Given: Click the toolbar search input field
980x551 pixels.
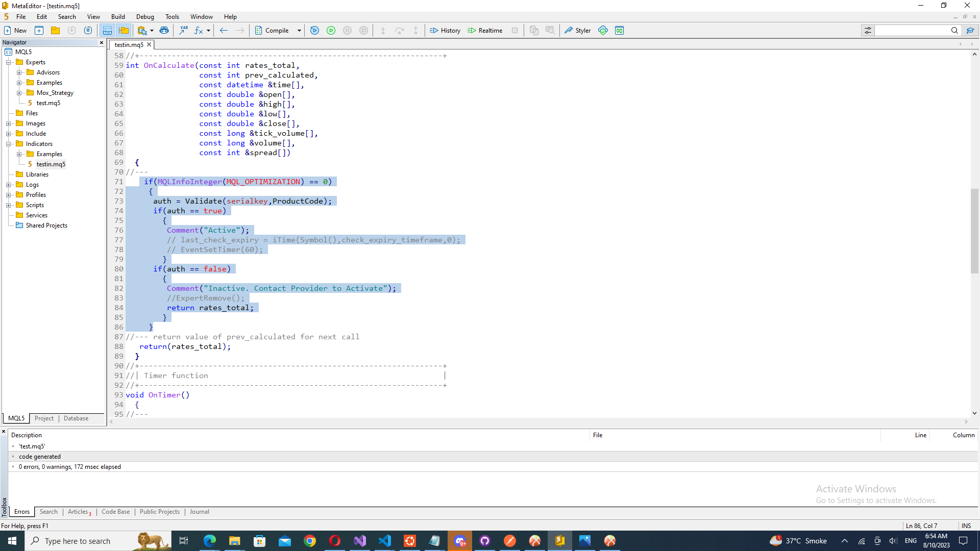Looking at the screenshot, I should tap(912, 31).
